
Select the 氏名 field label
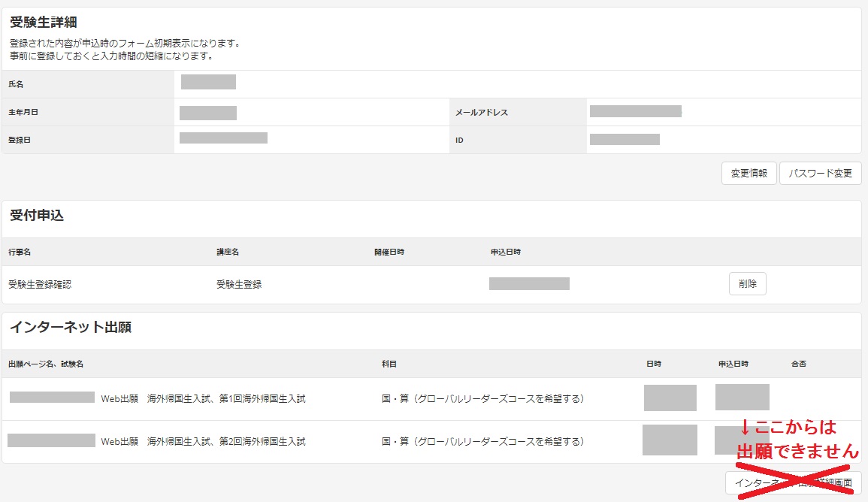coord(16,84)
